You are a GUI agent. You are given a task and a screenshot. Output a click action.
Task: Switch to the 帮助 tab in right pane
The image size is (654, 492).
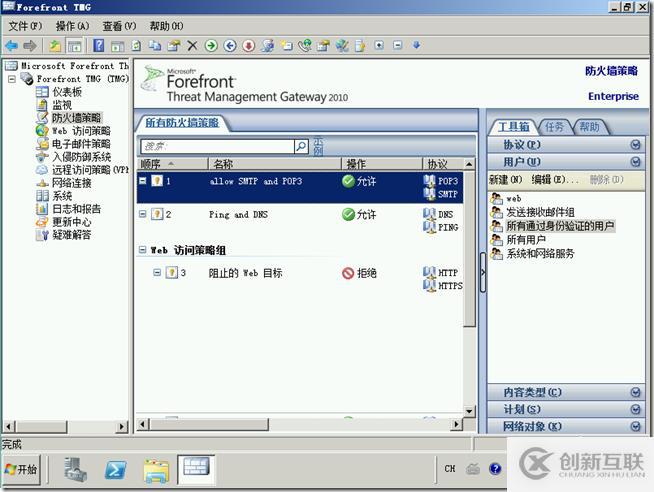point(589,127)
